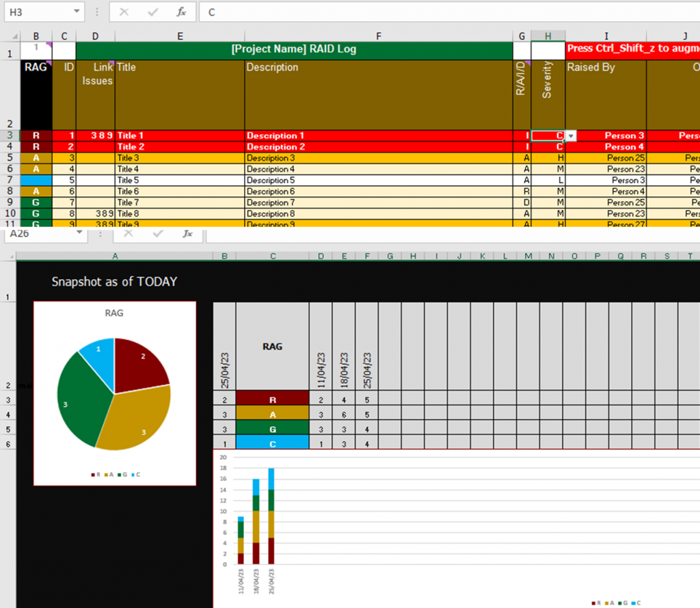700x608 pixels.
Task: Expand the A26 name box dropdown arrow
Action: [80, 233]
